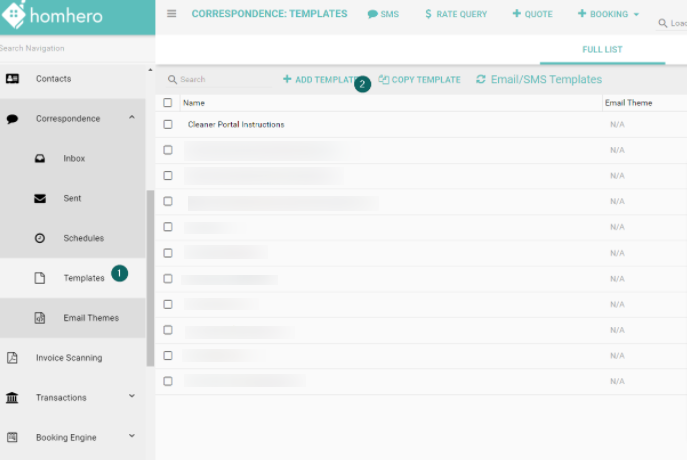The height and width of the screenshot is (460, 687).
Task: Click the hamburger menu icon
Action: pyautogui.click(x=172, y=14)
